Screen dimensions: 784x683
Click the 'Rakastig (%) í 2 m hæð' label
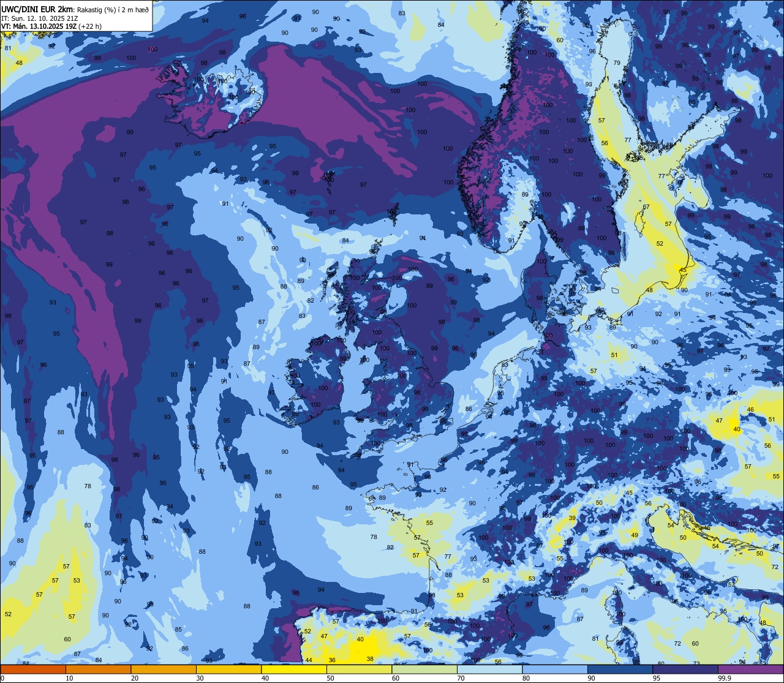(x=112, y=9)
